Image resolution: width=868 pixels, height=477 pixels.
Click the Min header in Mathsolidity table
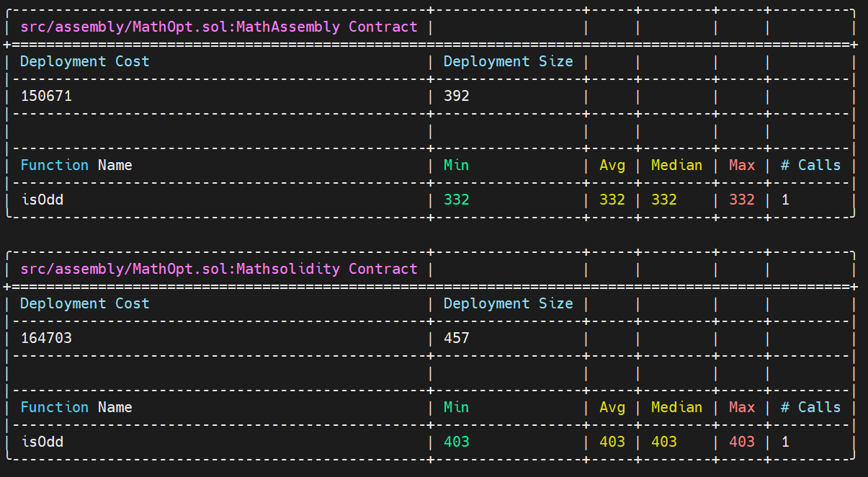point(457,408)
